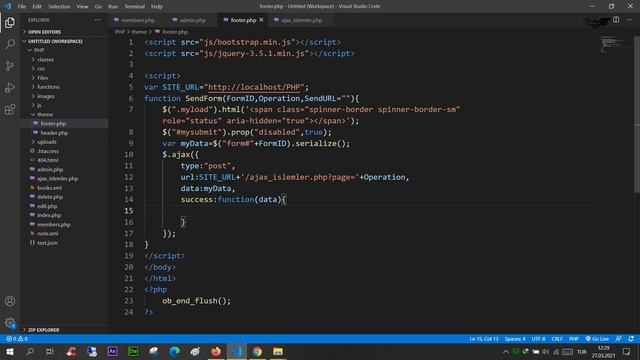Open Microsoft Edge from taskbar

(175, 351)
